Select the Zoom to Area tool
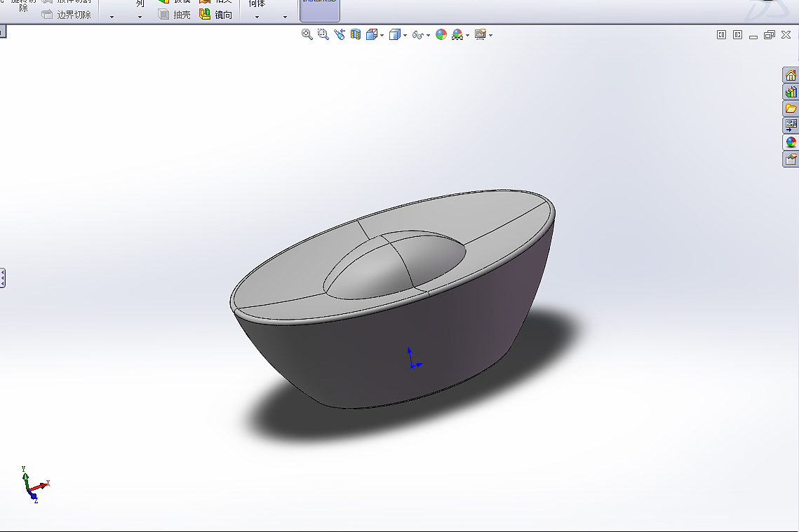Screen dimensions: 799x532 pos(323,34)
